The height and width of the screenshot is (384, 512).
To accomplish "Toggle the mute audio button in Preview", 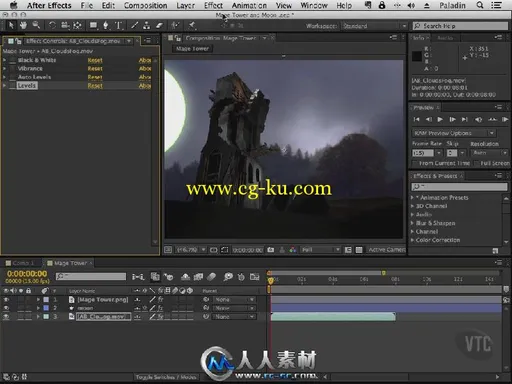I will (478, 119).
